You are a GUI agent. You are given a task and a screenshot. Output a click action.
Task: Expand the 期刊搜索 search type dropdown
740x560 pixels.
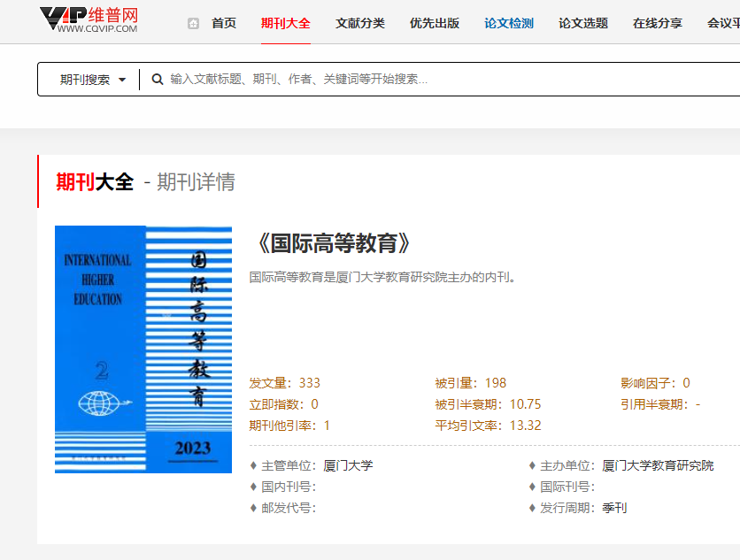tap(92, 80)
